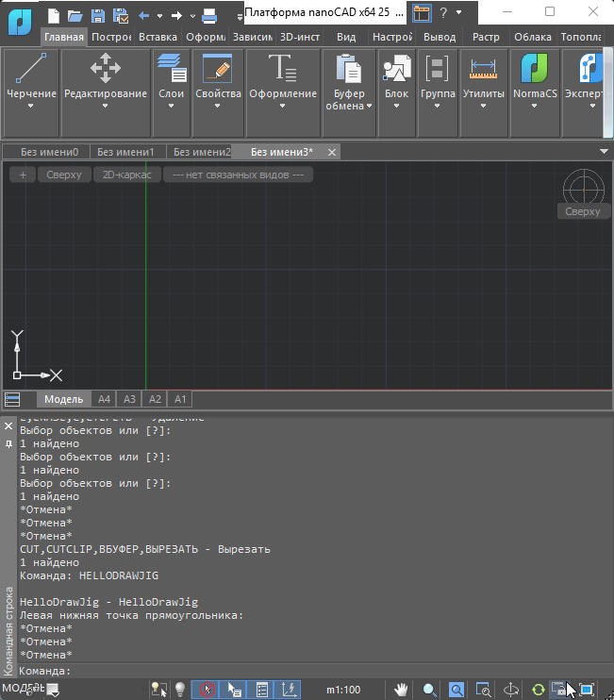The width and height of the screenshot is (614, 700).
Task: Click the Print icon
Action: (209, 17)
